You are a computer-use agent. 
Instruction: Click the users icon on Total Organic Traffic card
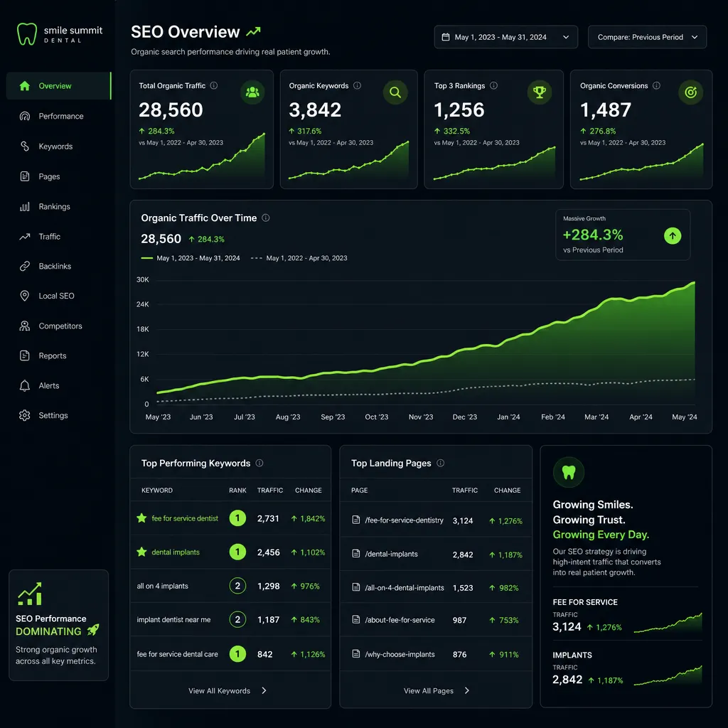click(x=252, y=92)
